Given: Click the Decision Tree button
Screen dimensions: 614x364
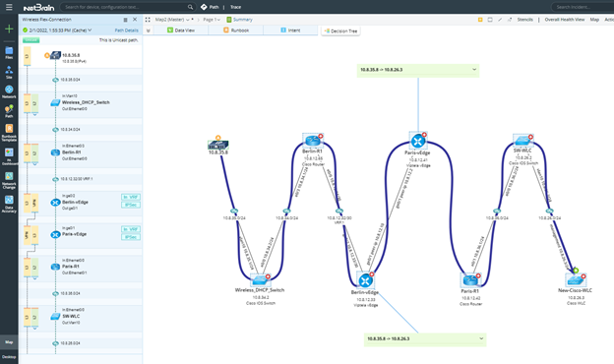Looking at the screenshot, I should pos(340,30).
